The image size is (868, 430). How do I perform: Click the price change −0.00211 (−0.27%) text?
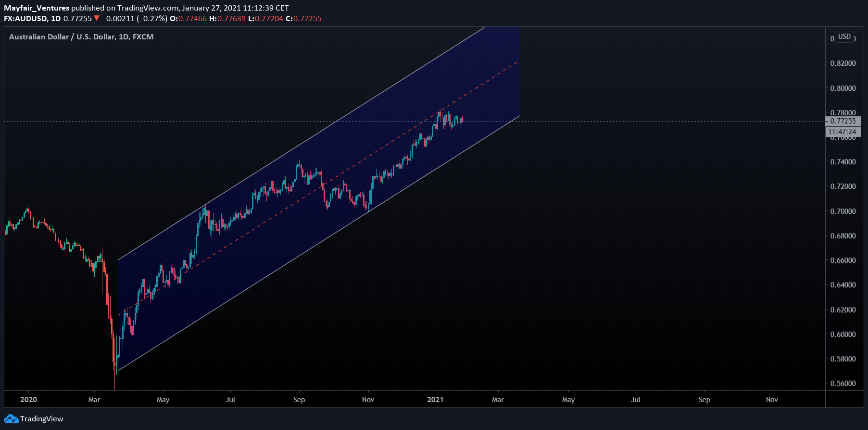135,19
